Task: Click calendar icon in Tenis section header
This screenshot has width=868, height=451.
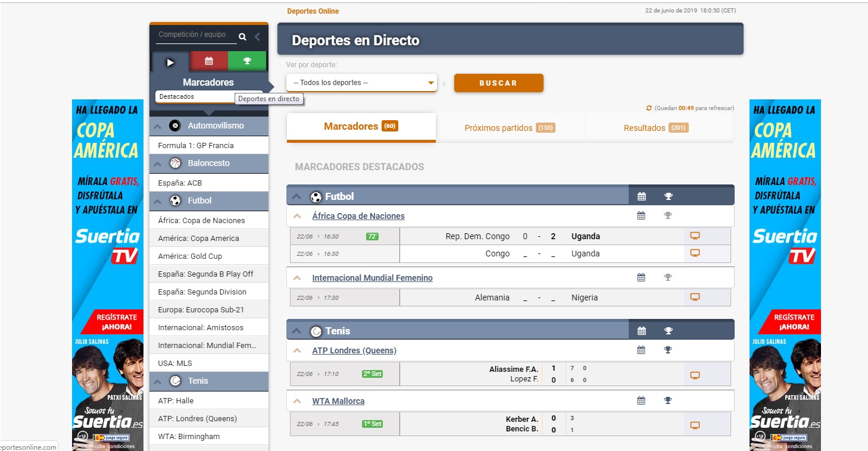Action: [x=641, y=331]
